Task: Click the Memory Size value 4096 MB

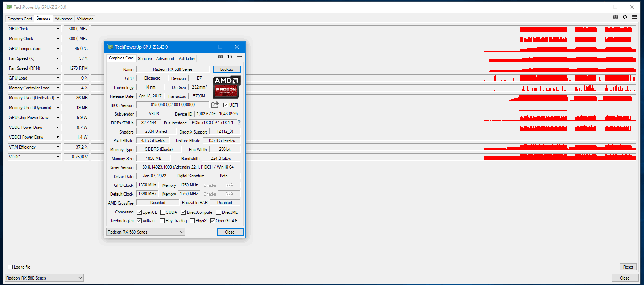Action: (153, 158)
